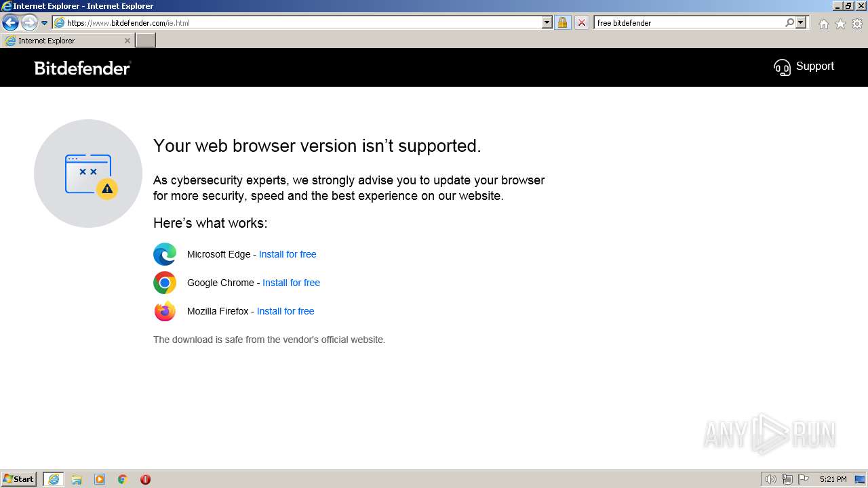
Task: Run search with the magnifier icon
Action: [x=789, y=22]
